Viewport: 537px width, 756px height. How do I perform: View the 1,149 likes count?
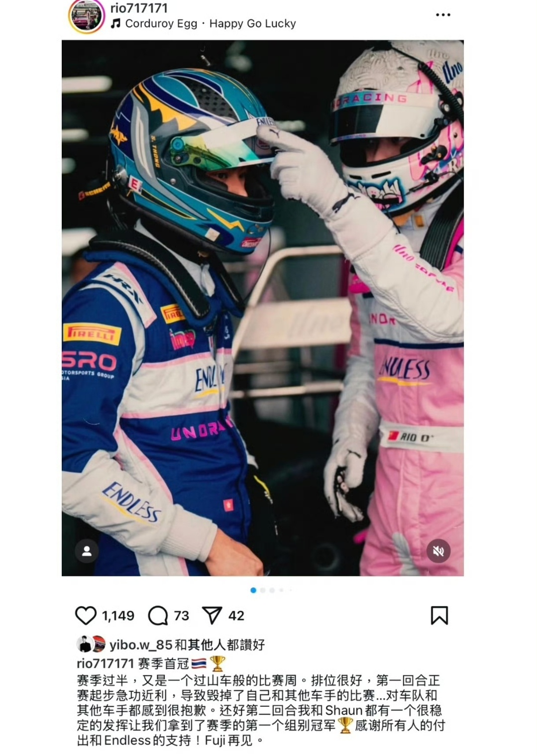pyautogui.click(x=118, y=616)
